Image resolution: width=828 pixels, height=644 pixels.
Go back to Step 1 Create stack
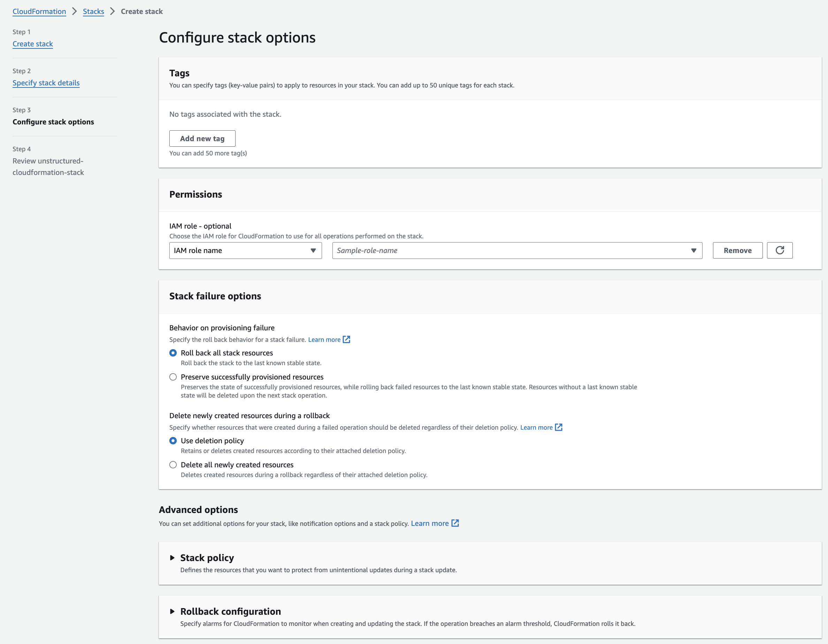coord(33,44)
